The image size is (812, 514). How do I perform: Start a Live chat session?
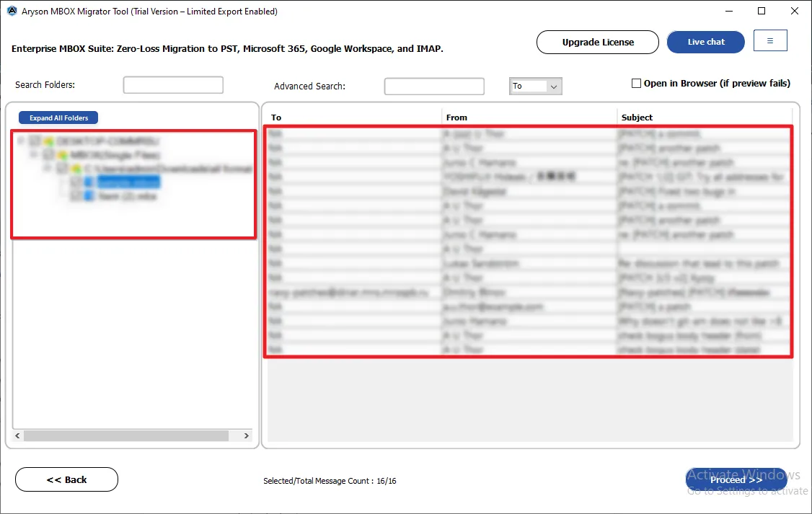coord(705,42)
